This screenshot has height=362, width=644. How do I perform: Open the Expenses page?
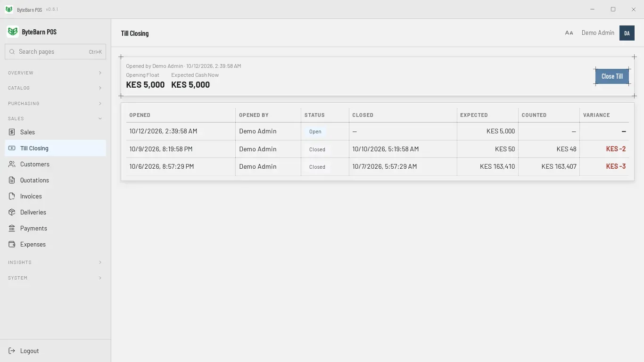(55, 244)
